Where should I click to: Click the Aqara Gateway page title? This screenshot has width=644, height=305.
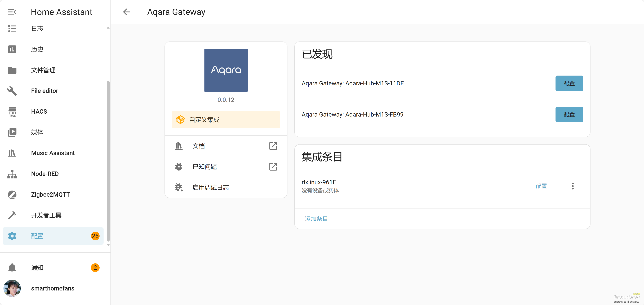(176, 12)
